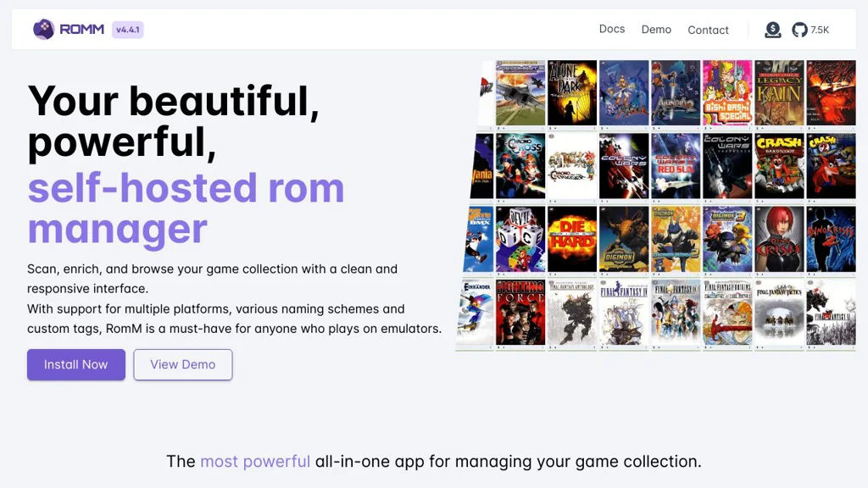This screenshot has height=488, width=868.
Task: Click the Install Now button
Action: click(x=75, y=364)
